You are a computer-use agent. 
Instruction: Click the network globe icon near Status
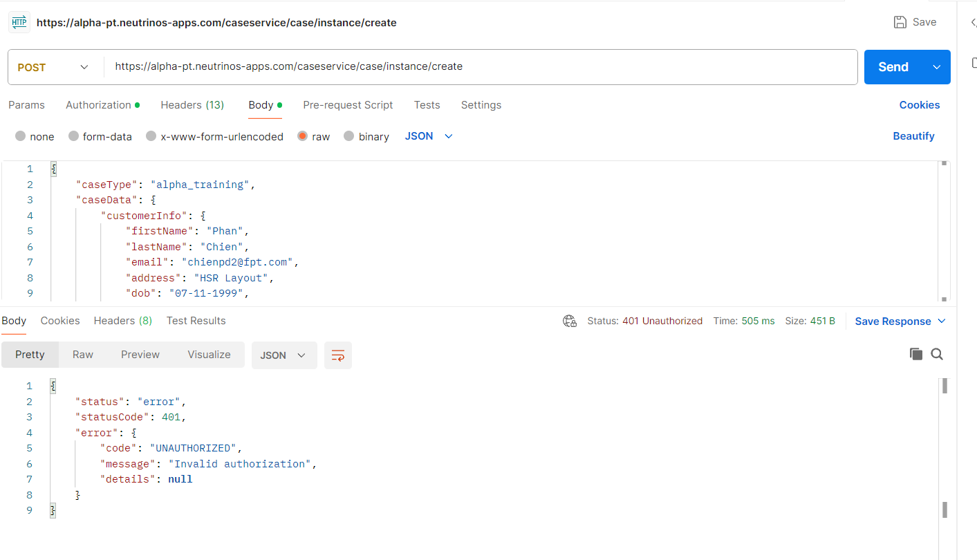click(x=570, y=321)
